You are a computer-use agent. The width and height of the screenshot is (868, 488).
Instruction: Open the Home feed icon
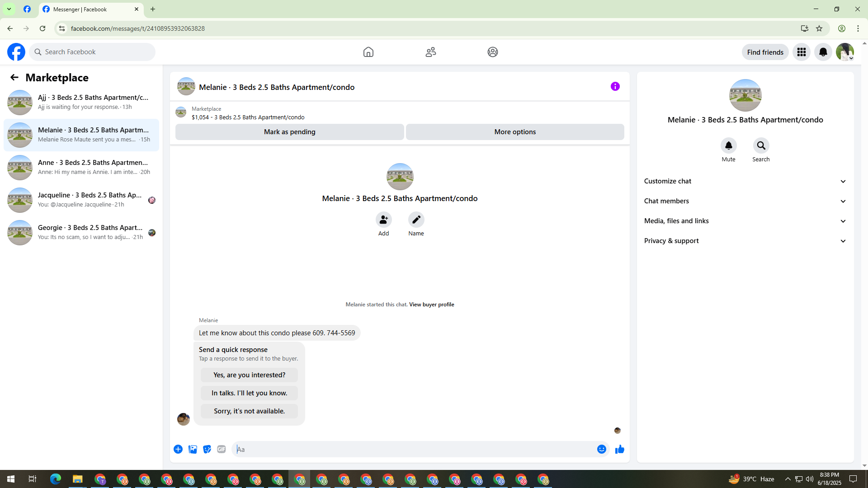coord(368,52)
